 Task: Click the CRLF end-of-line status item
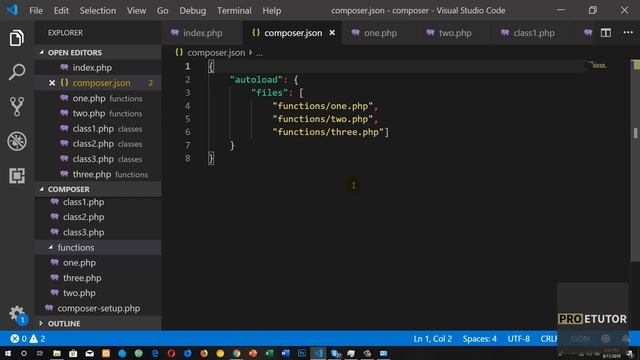(549, 339)
